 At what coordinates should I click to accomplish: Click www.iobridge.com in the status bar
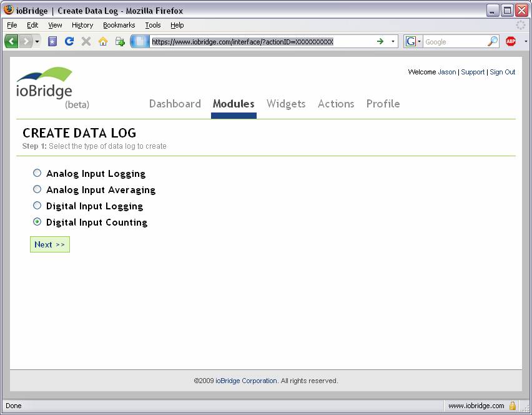point(476,406)
